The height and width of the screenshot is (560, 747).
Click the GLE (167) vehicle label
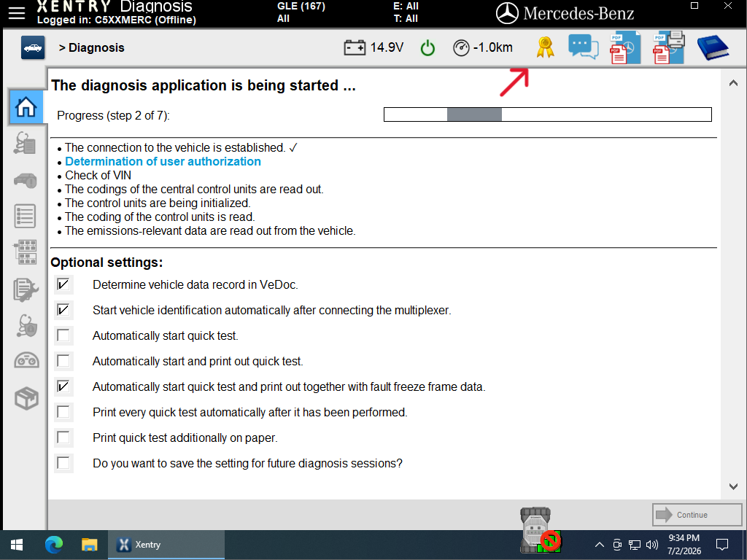point(301,6)
